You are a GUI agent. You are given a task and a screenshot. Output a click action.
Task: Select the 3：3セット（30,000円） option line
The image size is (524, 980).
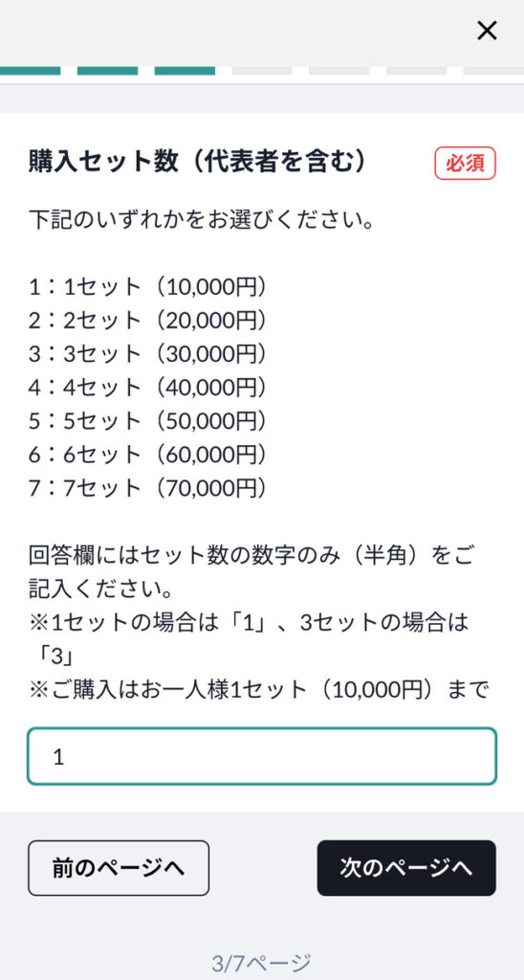(x=147, y=354)
